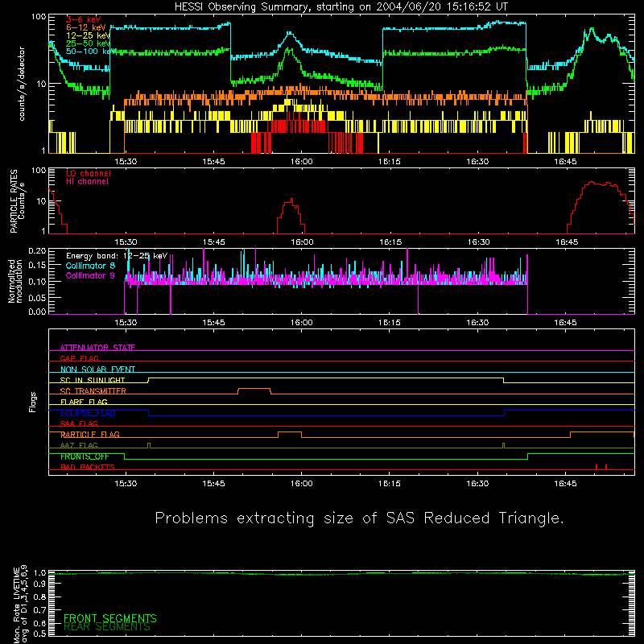The image size is (644, 644).
Task: Click the "HI channel" legend label
Action: pos(87,182)
